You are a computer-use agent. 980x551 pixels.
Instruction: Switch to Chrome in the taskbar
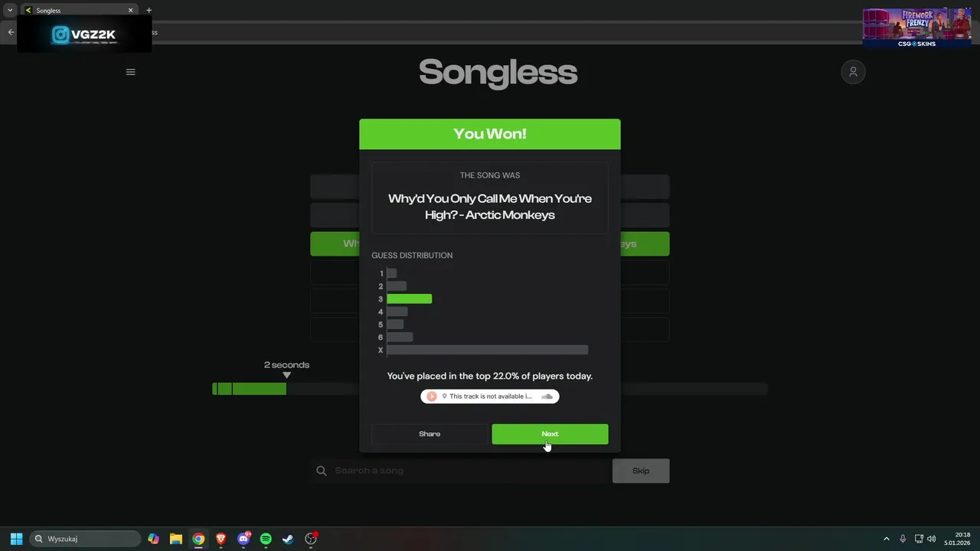[198, 539]
